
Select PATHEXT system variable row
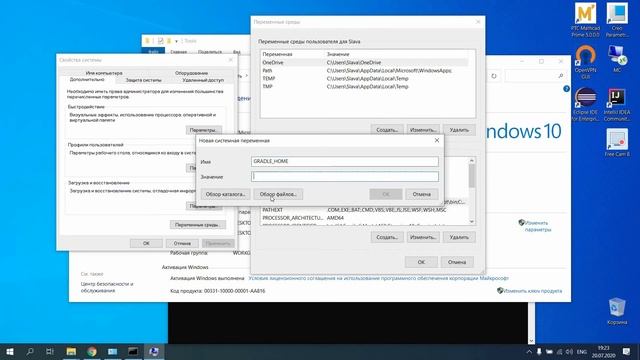pyautogui.click(x=364, y=210)
